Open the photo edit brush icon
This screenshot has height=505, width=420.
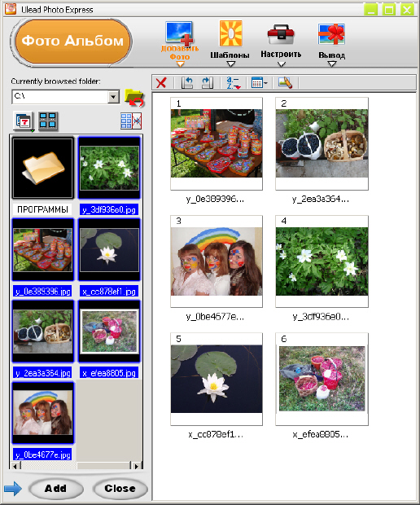click(285, 83)
